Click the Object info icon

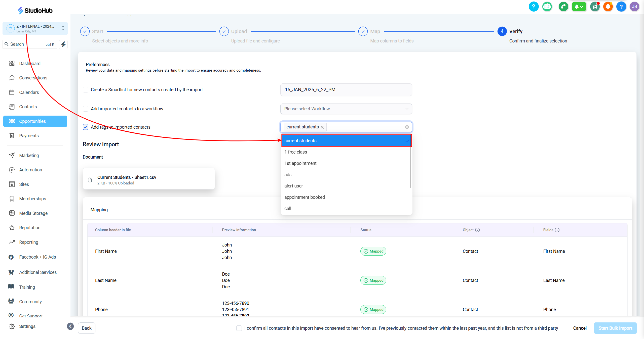[x=477, y=230]
